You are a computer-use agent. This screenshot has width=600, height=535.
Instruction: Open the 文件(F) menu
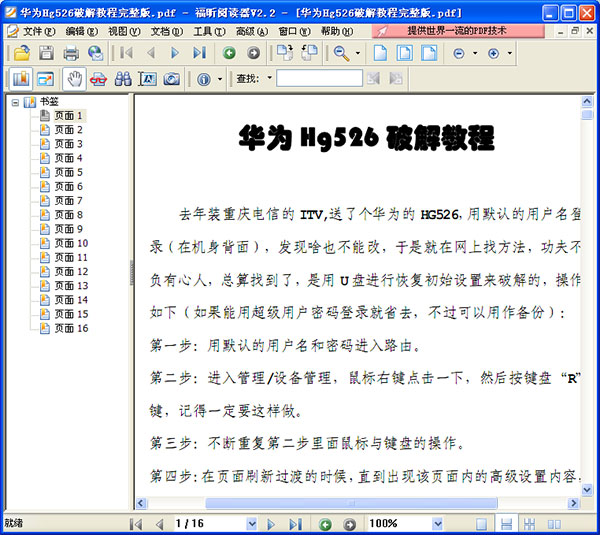coord(39,31)
